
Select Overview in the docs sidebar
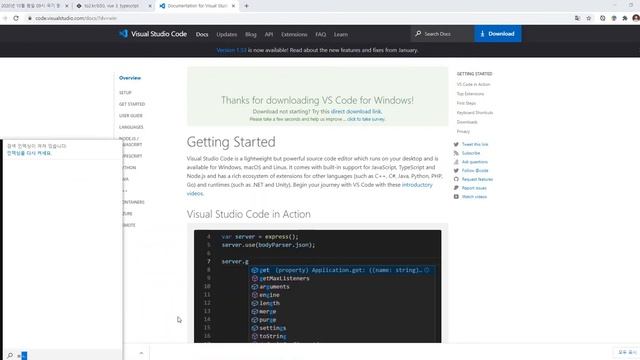(x=130, y=78)
